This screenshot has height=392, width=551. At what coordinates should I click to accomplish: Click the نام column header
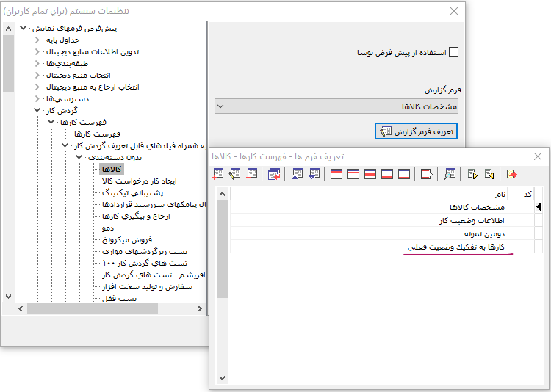click(x=367, y=194)
